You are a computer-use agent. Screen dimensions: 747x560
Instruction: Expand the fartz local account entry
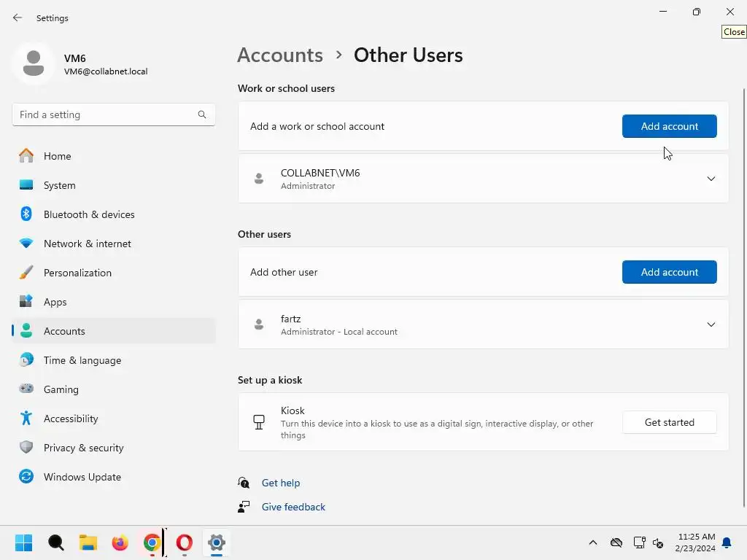pyautogui.click(x=711, y=324)
